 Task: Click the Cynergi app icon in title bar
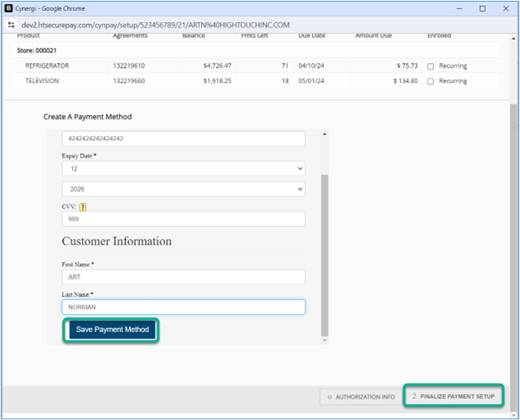pyautogui.click(x=8, y=8)
